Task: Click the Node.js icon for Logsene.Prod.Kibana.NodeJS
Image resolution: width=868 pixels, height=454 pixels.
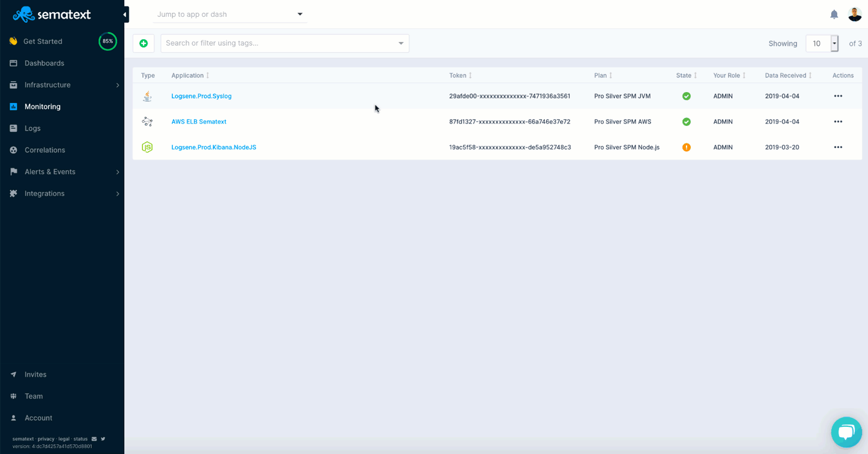Action: 147,147
